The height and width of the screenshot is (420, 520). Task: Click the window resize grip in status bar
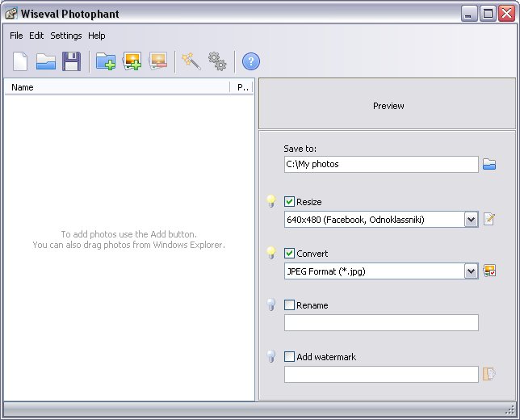[x=510, y=410]
